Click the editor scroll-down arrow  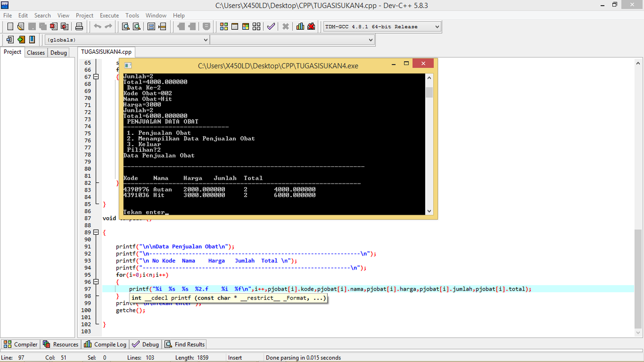pyautogui.click(x=638, y=332)
